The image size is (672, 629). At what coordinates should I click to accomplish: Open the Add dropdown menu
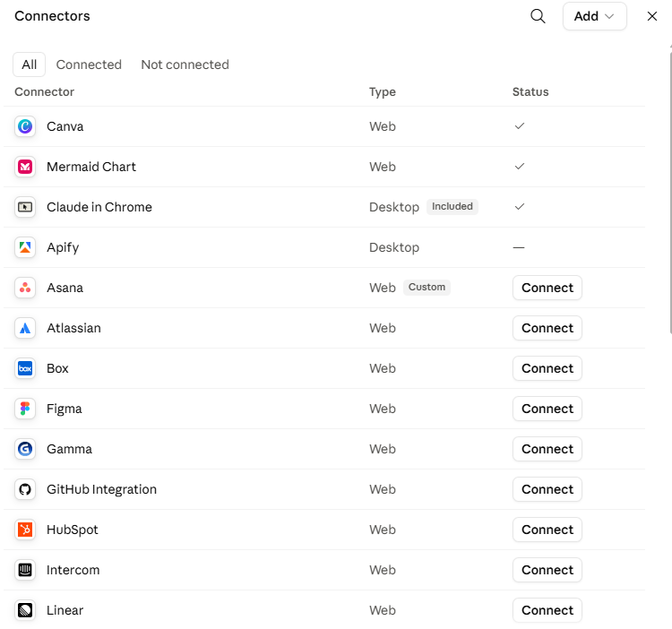coord(594,16)
